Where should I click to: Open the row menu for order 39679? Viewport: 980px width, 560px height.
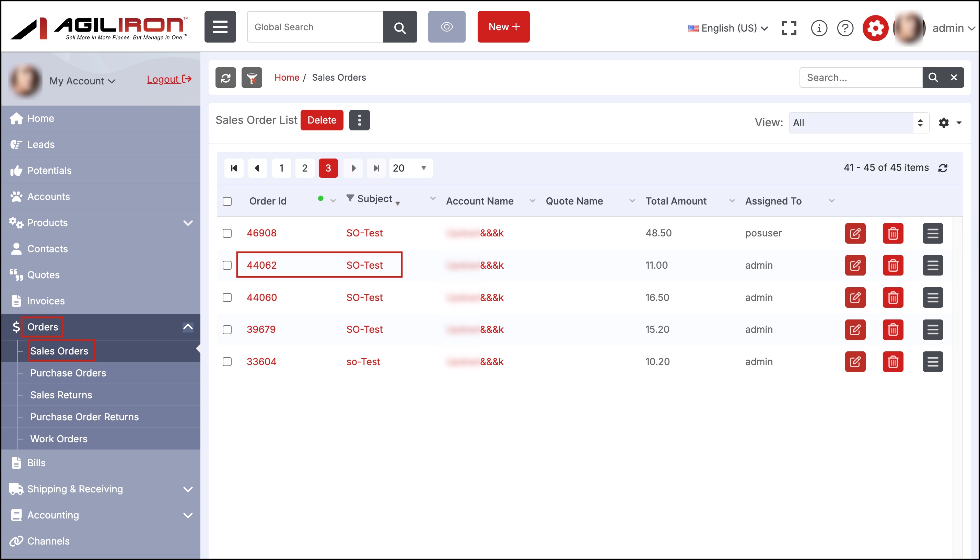coord(932,330)
